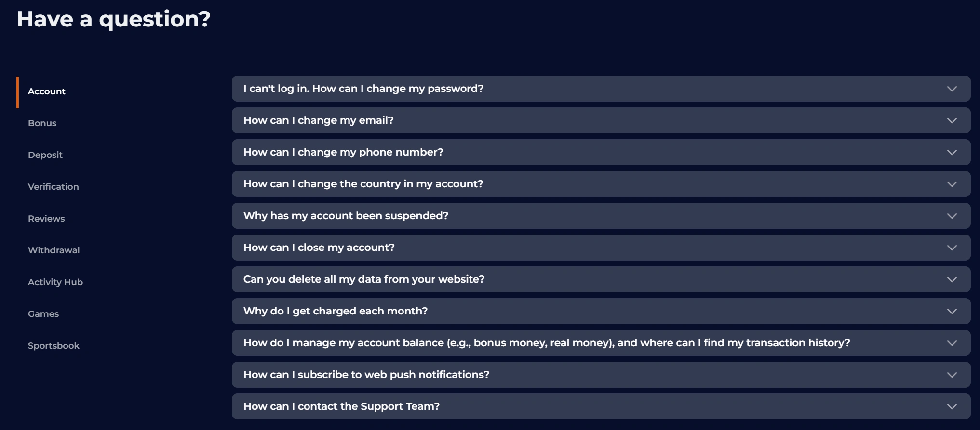The height and width of the screenshot is (430, 980).
Task: Expand "How can I close my account?"
Action: click(x=602, y=247)
